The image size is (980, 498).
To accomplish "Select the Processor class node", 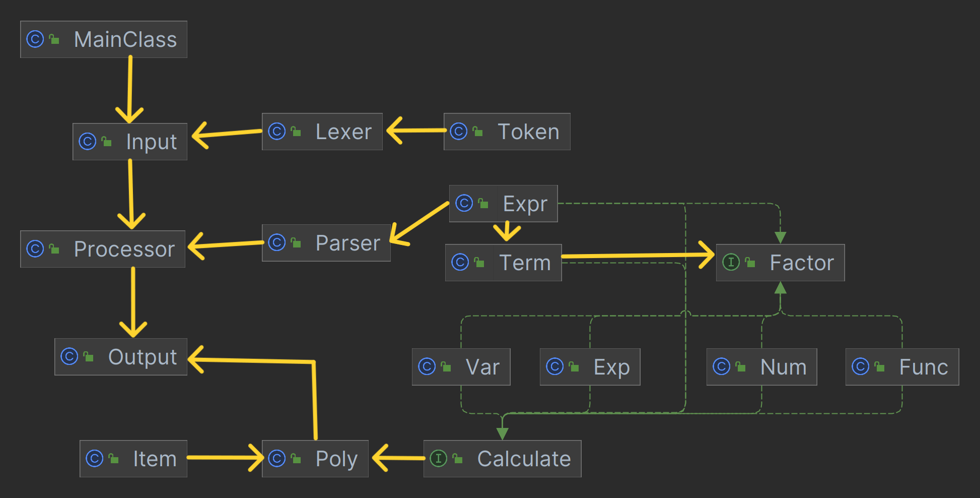I will pyautogui.click(x=103, y=249).
